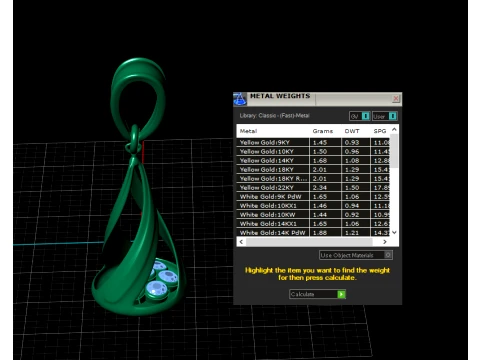The image size is (480, 360).
Task: Sort by the SPG column header
Action: [380, 131]
